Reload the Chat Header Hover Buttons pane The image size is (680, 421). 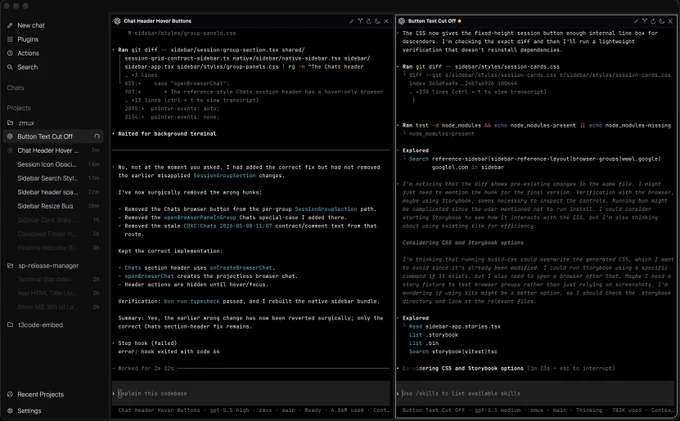click(x=369, y=21)
